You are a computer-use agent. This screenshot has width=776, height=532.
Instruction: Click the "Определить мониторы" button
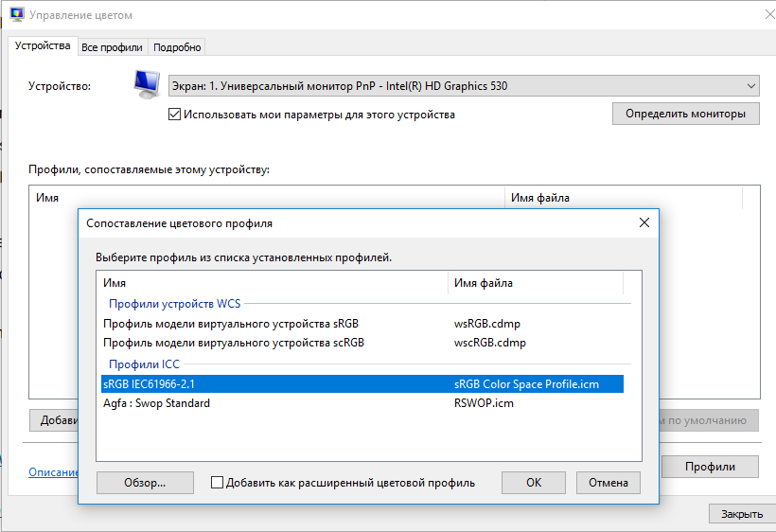(x=685, y=114)
